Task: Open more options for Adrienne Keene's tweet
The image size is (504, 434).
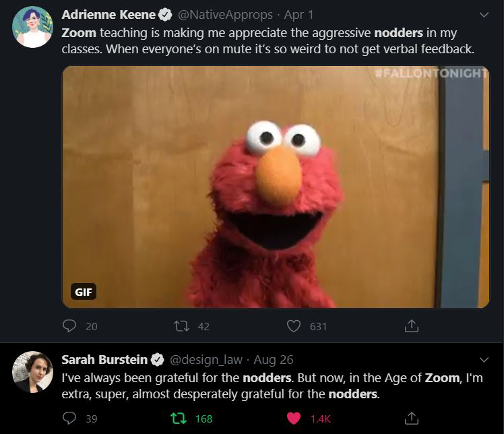Action: [x=483, y=14]
